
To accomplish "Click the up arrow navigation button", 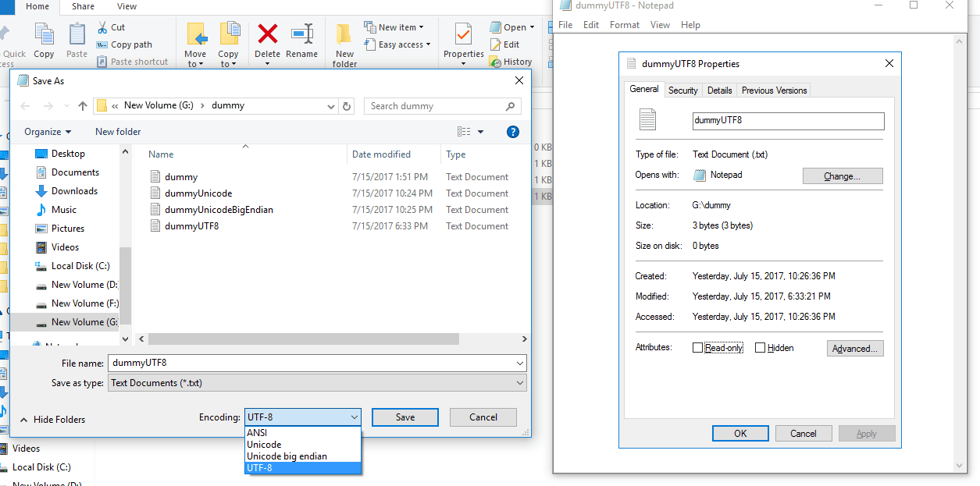I will (x=83, y=106).
